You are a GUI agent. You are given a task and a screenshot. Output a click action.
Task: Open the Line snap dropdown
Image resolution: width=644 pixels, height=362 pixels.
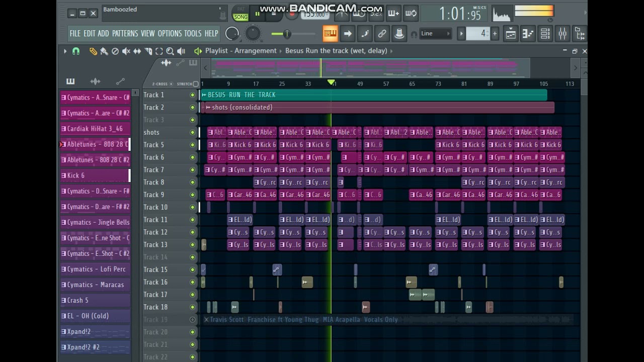coord(435,34)
